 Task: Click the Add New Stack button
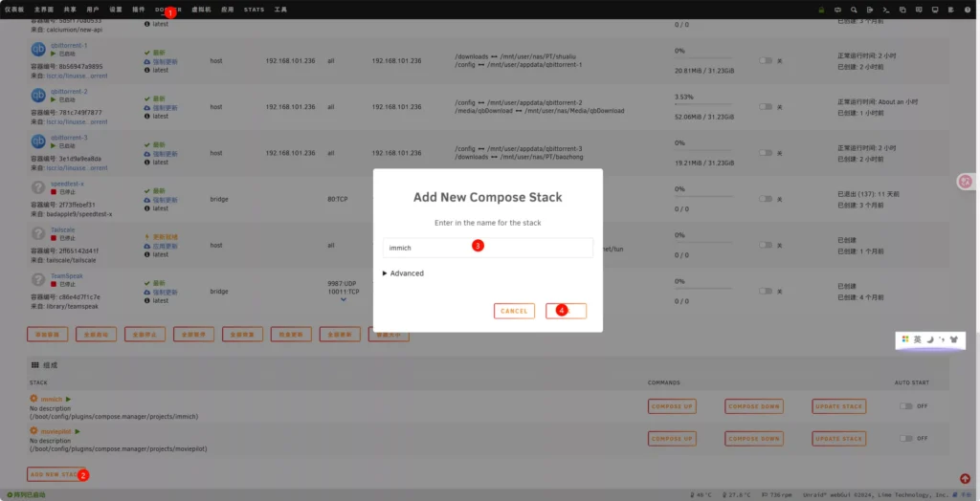pyautogui.click(x=54, y=474)
